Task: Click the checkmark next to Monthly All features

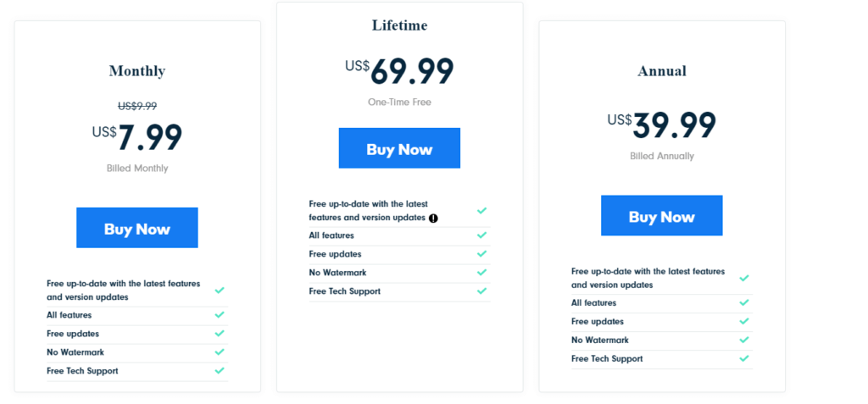Action: click(x=220, y=315)
